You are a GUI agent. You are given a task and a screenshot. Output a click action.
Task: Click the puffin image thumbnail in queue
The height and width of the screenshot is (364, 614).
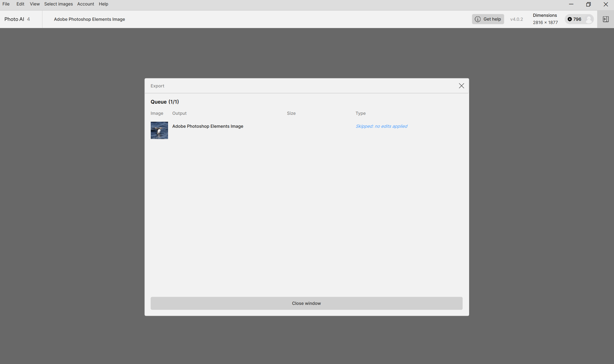159,130
